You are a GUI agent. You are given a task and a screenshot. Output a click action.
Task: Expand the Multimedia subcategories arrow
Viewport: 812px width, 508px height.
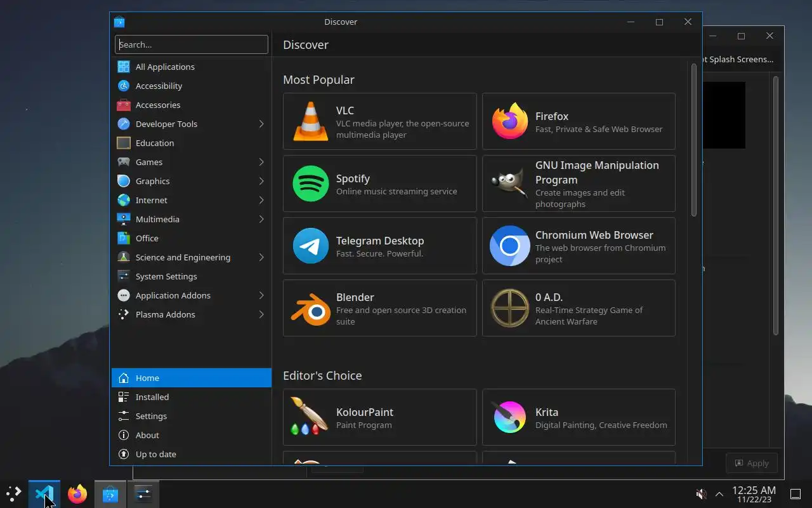pyautogui.click(x=261, y=219)
